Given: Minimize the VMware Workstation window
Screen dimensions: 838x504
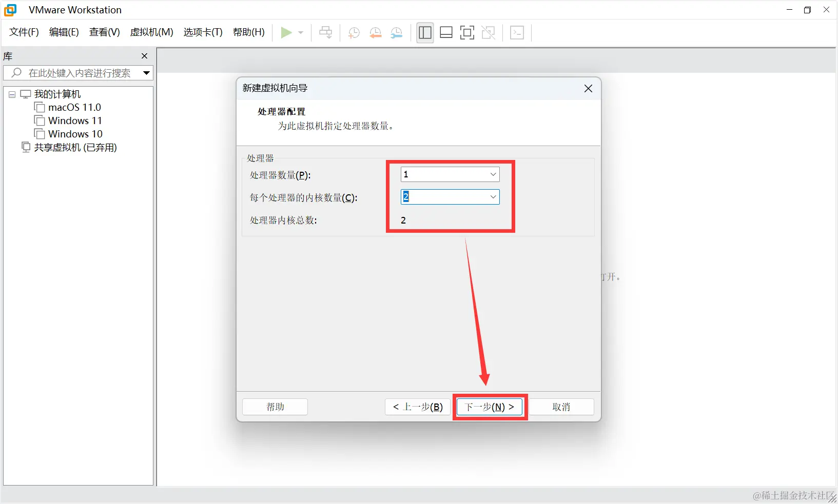Looking at the screenshot, I should click(x=789, y=10).
